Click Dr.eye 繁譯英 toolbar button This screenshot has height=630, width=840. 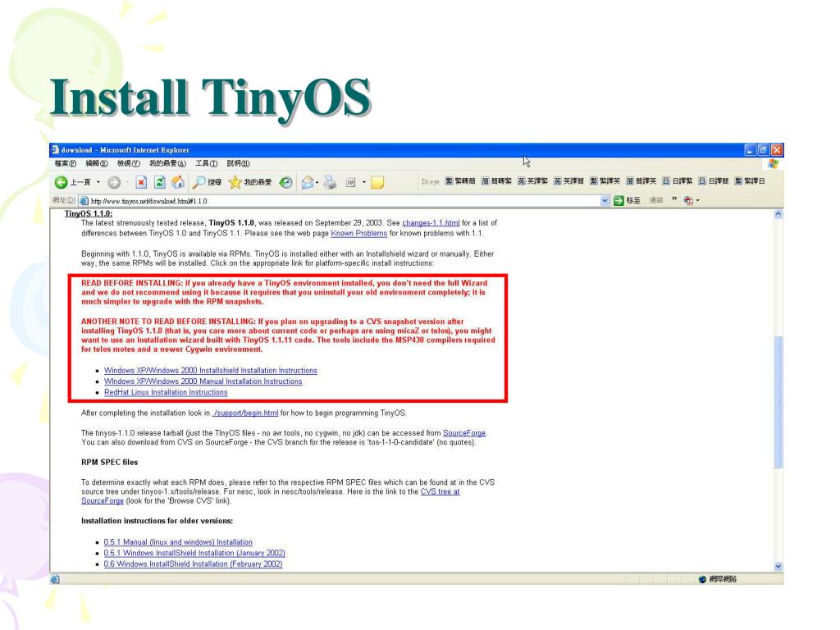pyautogui.click(x=605, y=181)
